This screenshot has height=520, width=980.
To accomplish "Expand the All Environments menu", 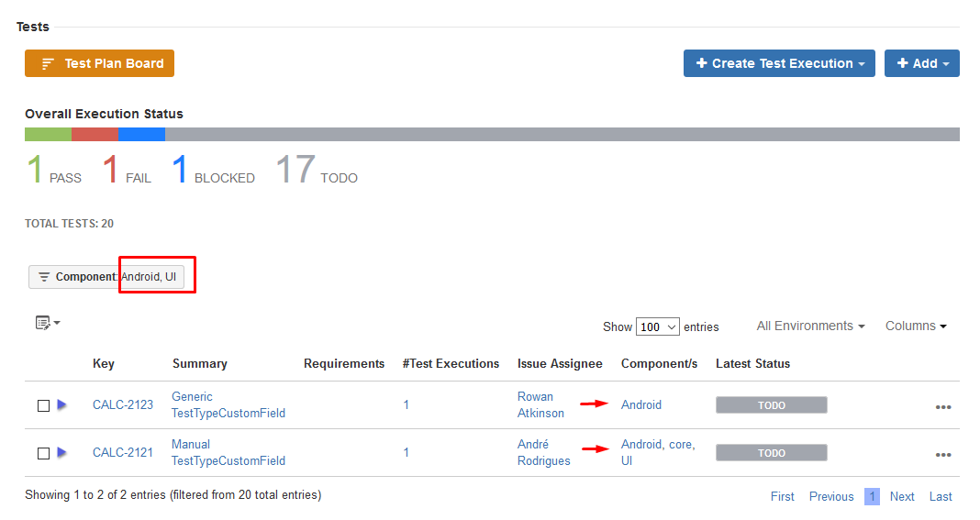I will pos(810,326).
